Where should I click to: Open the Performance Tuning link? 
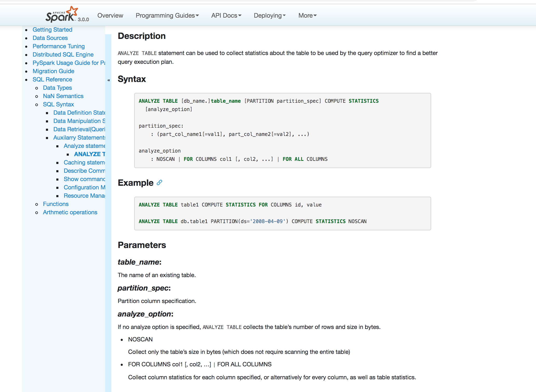coord(59,46)
